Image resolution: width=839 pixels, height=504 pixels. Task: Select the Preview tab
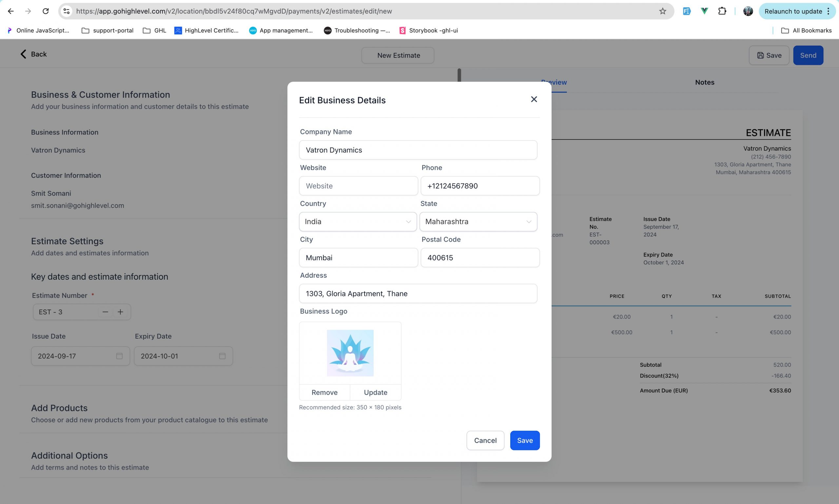(x=554, y=82)
